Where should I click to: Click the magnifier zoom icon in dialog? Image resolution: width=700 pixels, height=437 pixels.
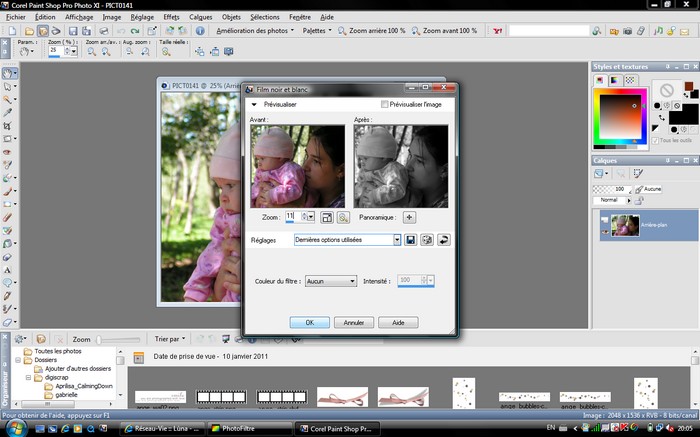pyautogui.click(x=343, y=217)
